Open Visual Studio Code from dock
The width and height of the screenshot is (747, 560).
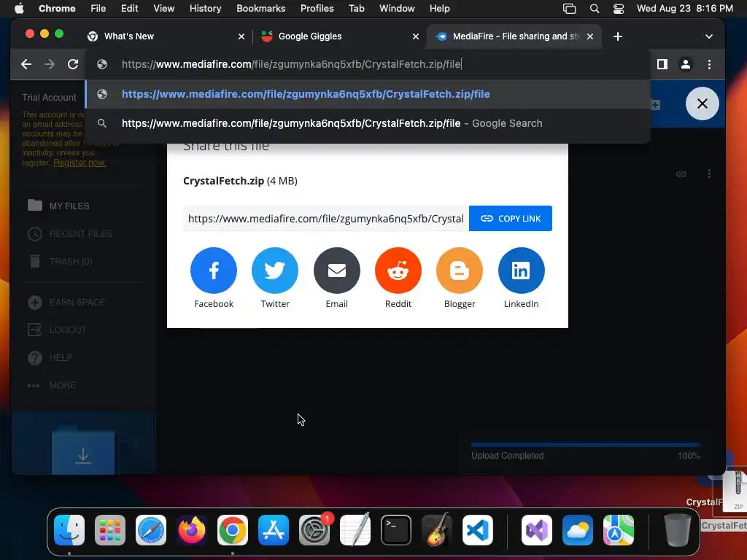(x=478, y=530)
